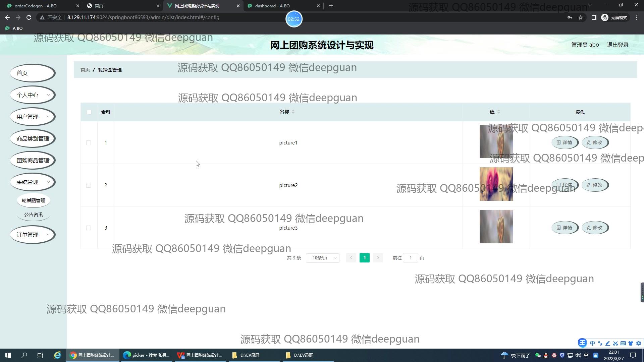The image size is (644, 362).
Task: Expand 用户管理 sidebar menu
Action: pos(33,117)
